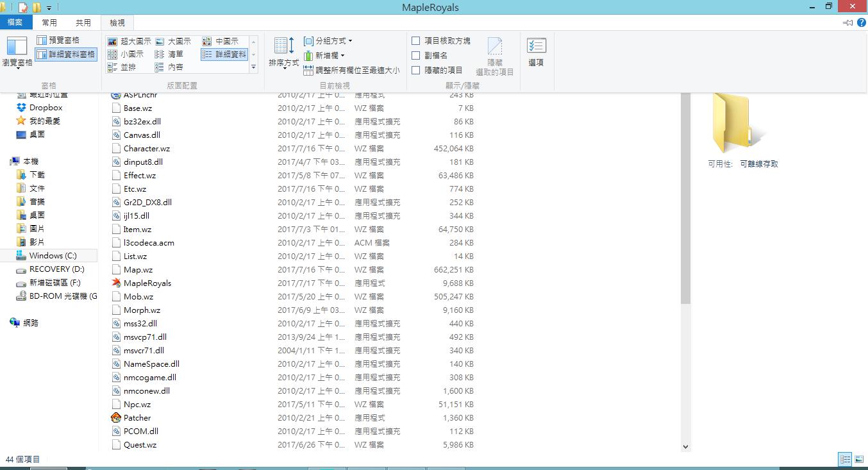Select the nmconew.dll file name
Image resolution: width=868 pixels, height=470 pixels.
click(x=147, y=390)
